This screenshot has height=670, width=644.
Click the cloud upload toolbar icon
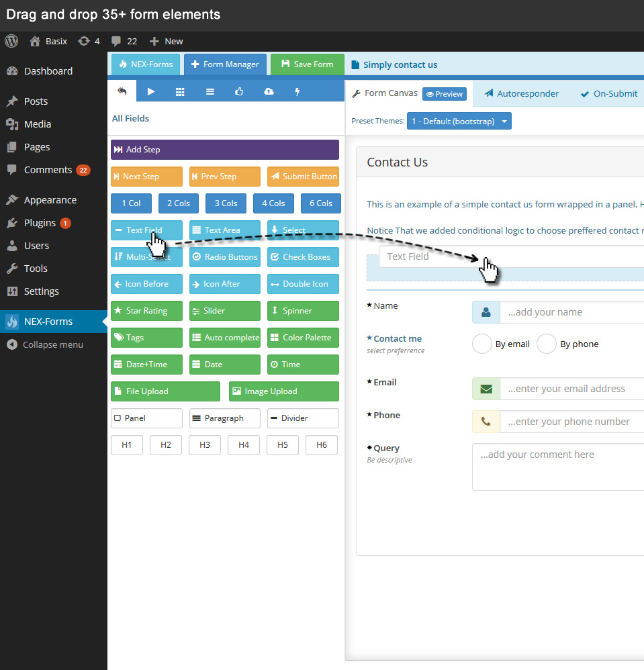(269, 91)
